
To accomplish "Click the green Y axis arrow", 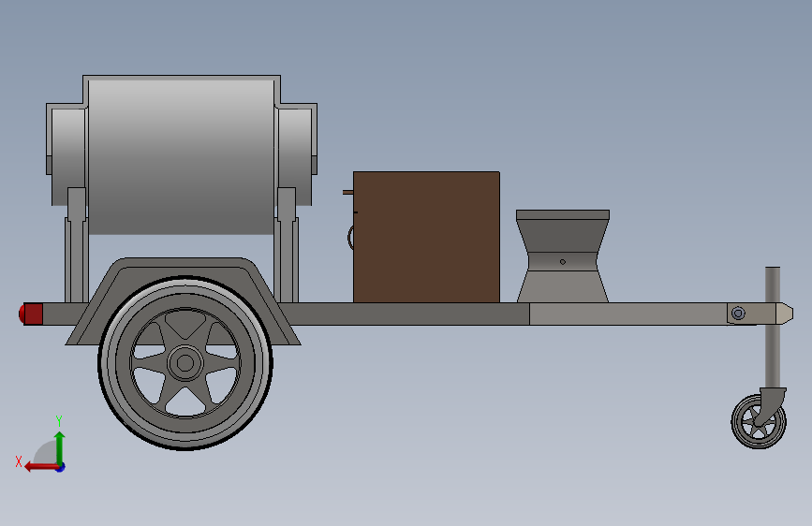I will tap(60, 447).
